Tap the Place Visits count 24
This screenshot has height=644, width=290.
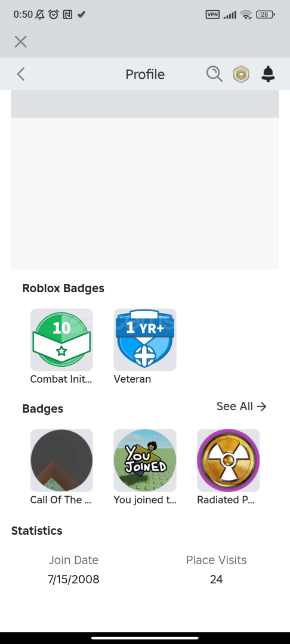point(216,580)
